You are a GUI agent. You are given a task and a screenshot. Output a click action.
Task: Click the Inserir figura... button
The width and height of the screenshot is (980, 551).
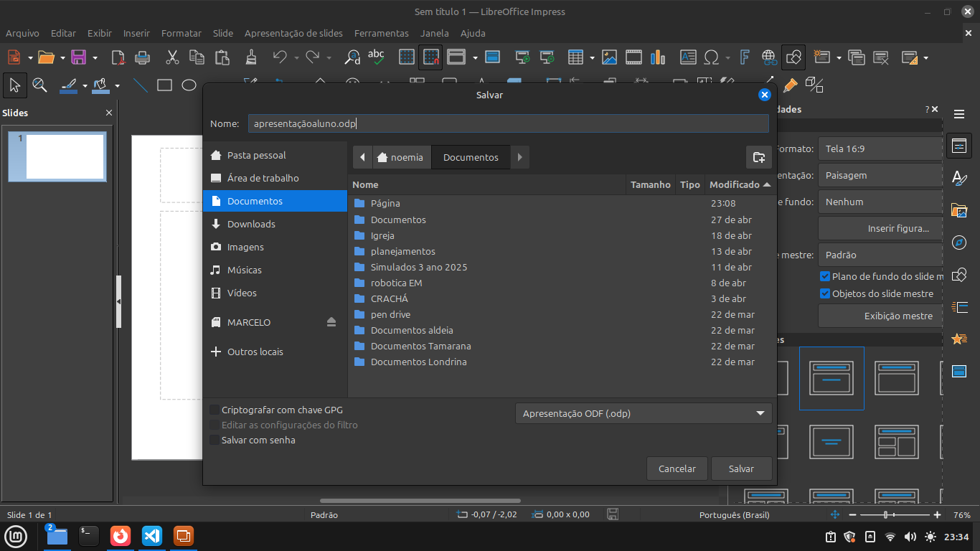(880, 228)
